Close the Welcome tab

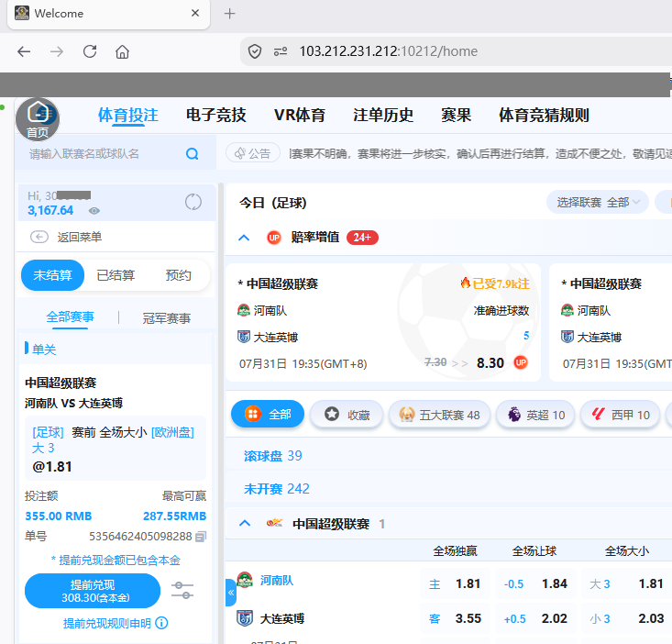point(195,13)
